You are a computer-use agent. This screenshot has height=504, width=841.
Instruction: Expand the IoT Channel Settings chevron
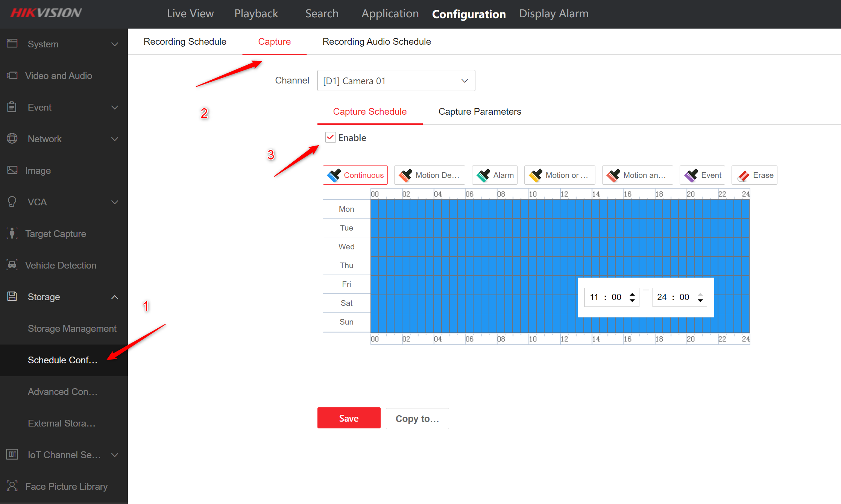(x=115, y=455)
